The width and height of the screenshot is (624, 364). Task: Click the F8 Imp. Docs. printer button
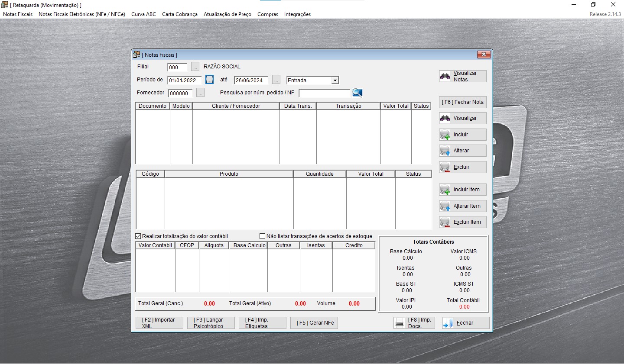pos(414,323)
